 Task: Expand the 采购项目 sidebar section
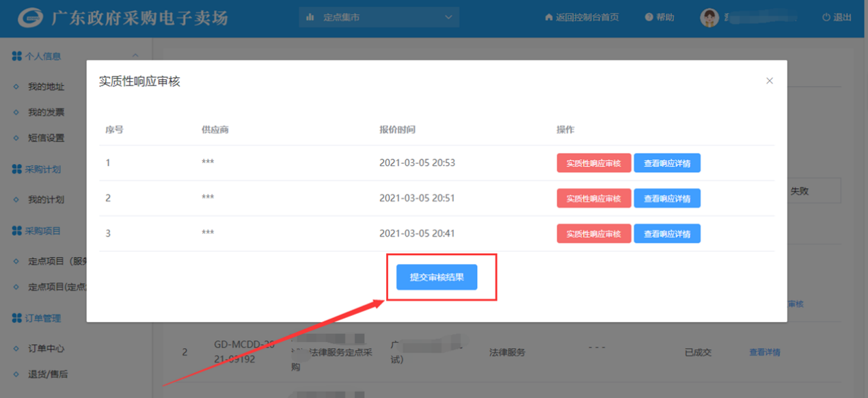point(42,231)
